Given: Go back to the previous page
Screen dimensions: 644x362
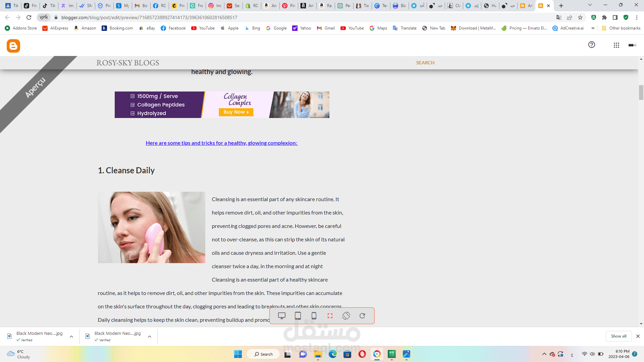Looking at the screenshot, I should (7, 17).
